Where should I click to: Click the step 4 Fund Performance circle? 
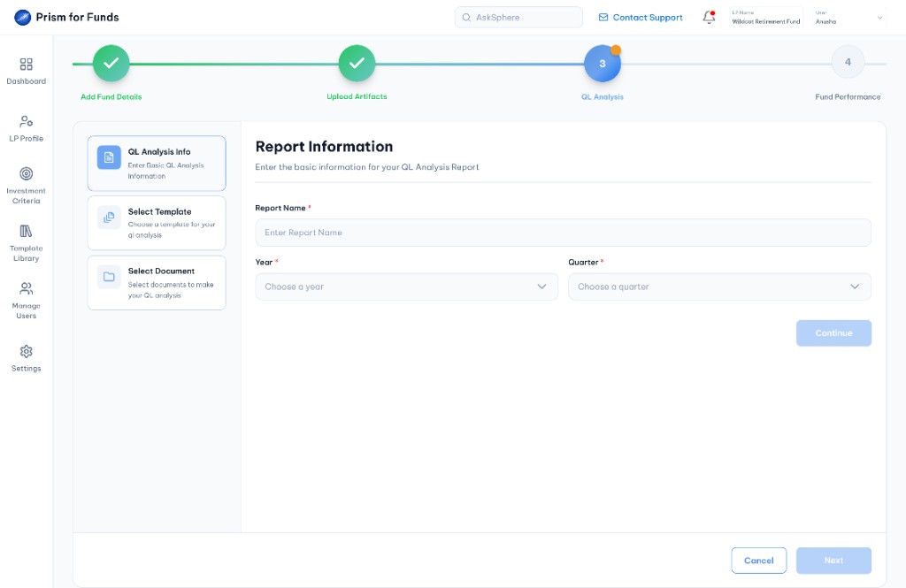point(848,62)
